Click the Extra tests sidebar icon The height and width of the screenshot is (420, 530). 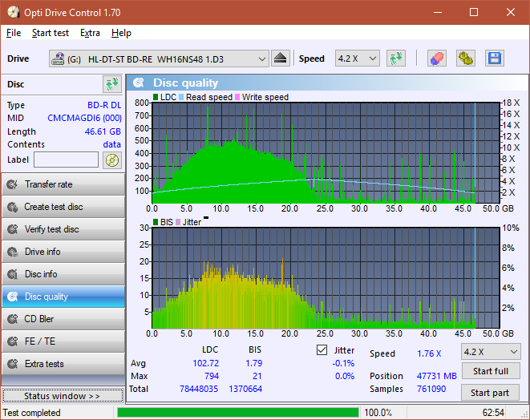[x=13, y=364]
